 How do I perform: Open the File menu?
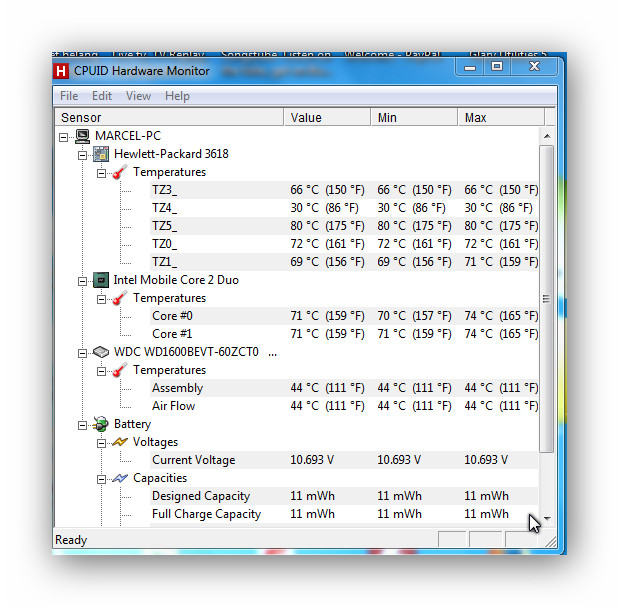click(x=69, y=96)
